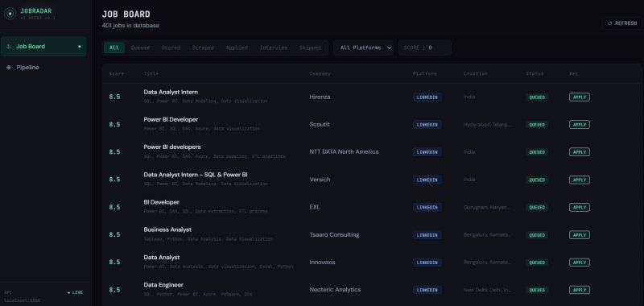The width and height of the screenshot is (644, 306).
Task: Click the Status column header
Action: (535, 73)
